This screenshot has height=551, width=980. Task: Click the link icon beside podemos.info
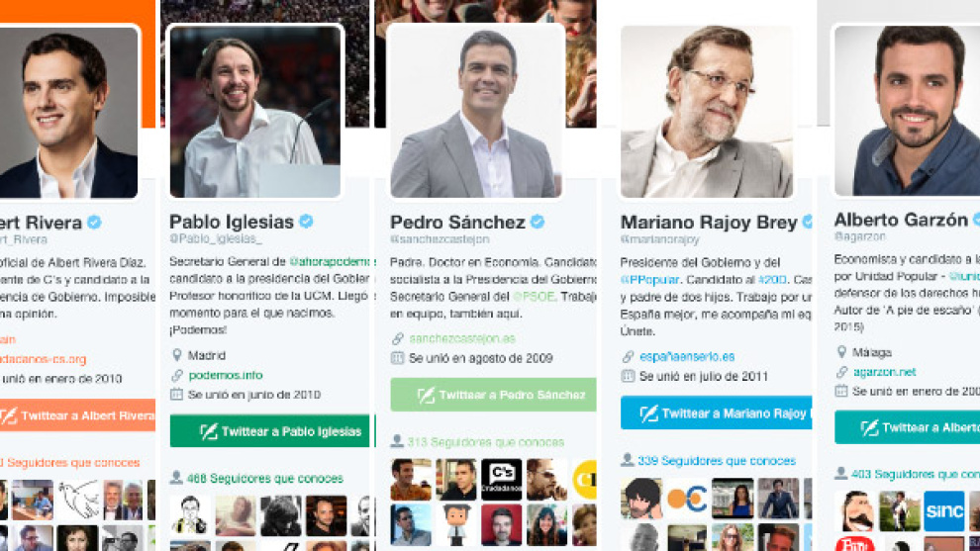(177, 376)
